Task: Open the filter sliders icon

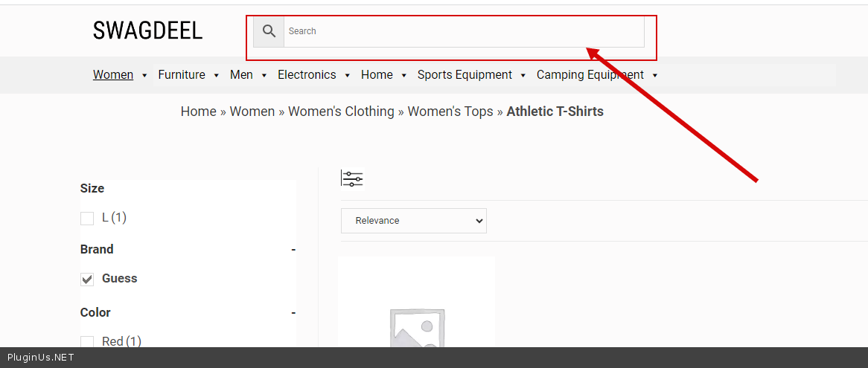Action: coord(352,178)
